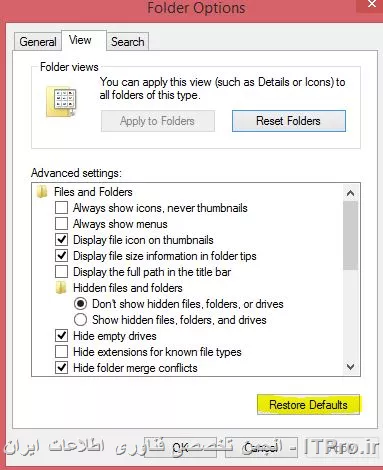Check Hide extensions for known file types

(61, 352)
